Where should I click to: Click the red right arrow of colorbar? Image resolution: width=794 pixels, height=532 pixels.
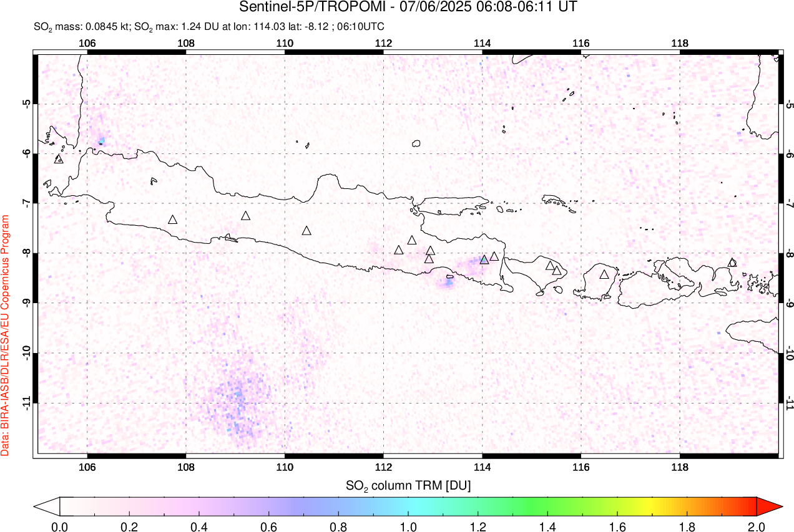click(x=768, y=506)
